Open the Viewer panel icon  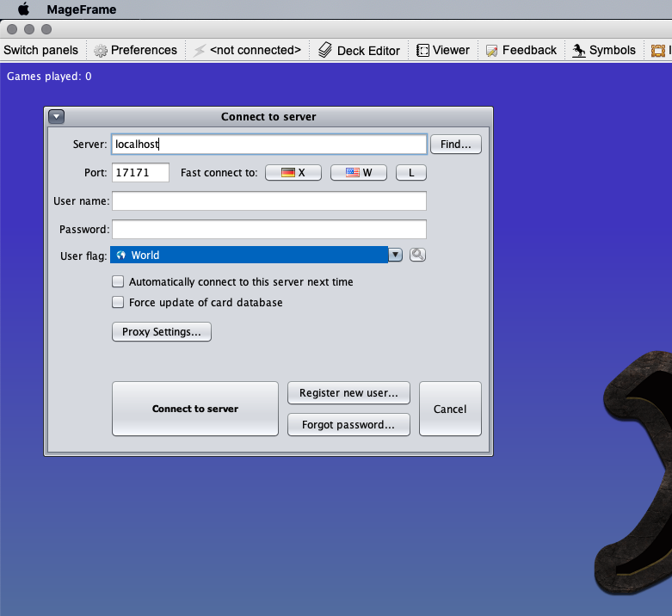[x=422, y=51]
